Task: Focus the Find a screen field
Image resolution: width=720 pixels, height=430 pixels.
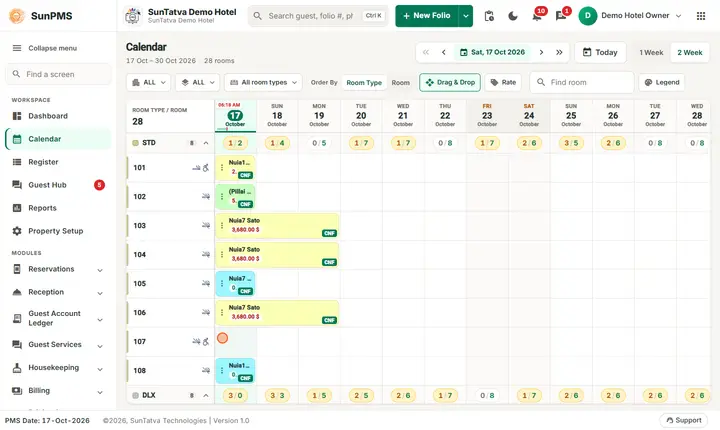Action: 58,74
